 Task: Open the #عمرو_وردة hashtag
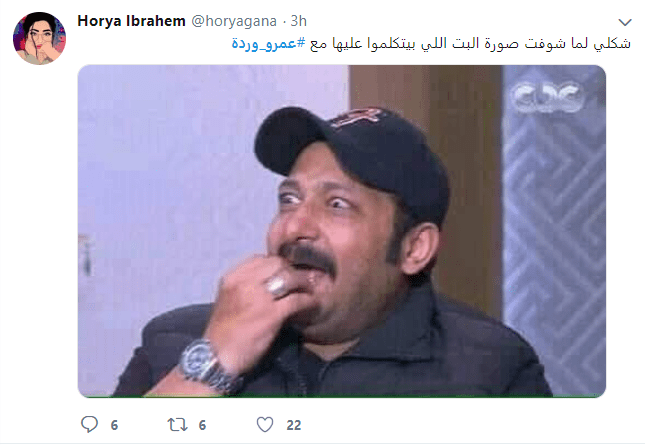(x=268, y=44)
